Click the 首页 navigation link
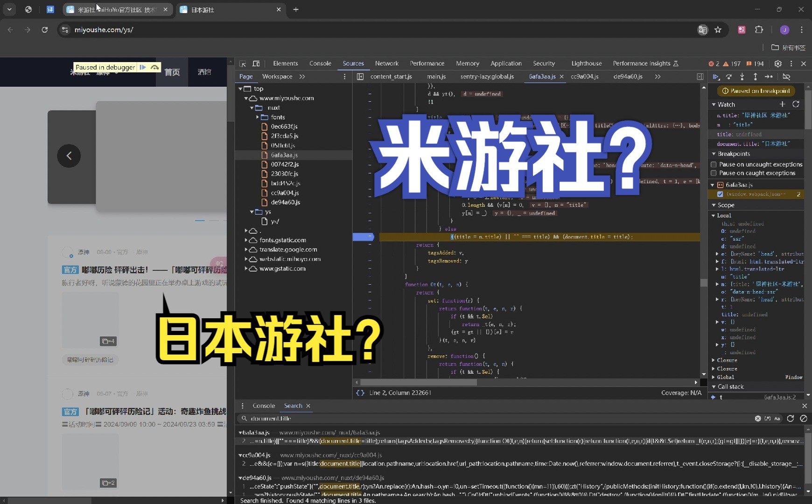The width and height of the screenshot is (812, 504). 172,72
